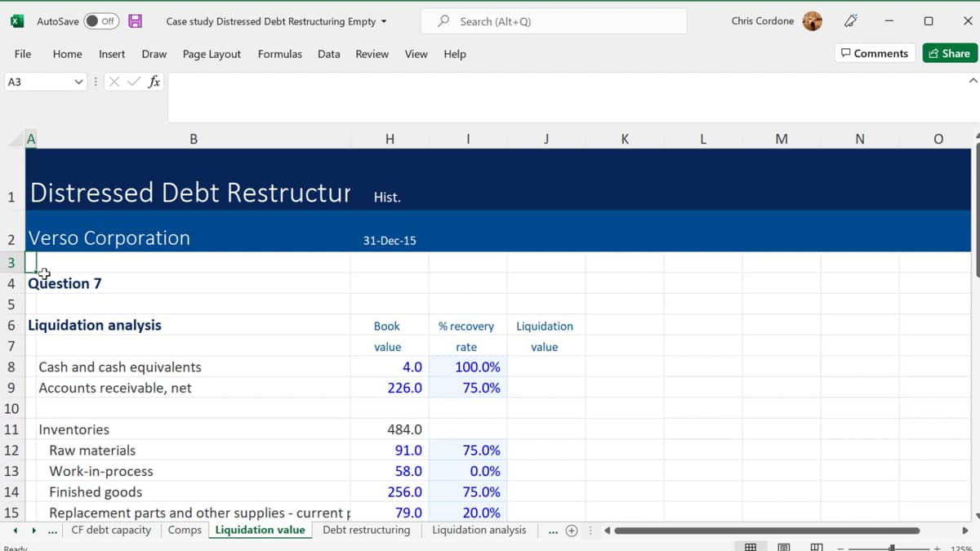Select column K header
Image resolution: width=980 pixels, height=551 pixels.
point(625,139)
